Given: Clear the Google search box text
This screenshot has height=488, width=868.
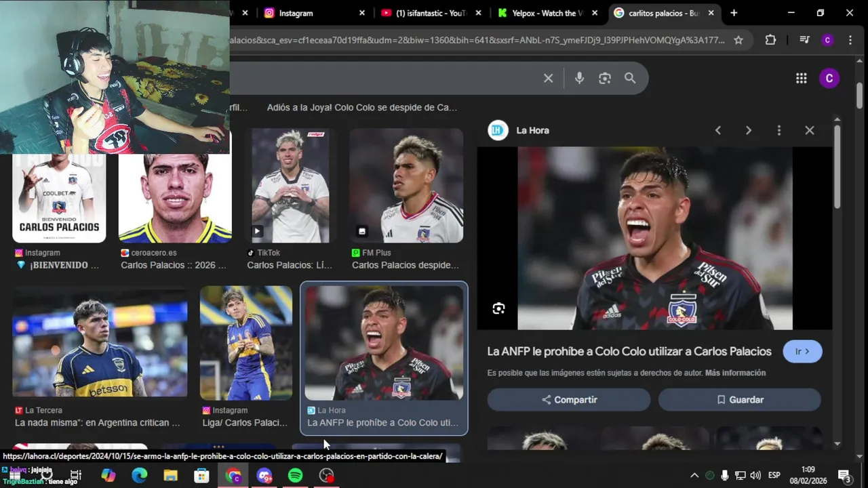Looking at the screenshot, I should tap(548, 78).
